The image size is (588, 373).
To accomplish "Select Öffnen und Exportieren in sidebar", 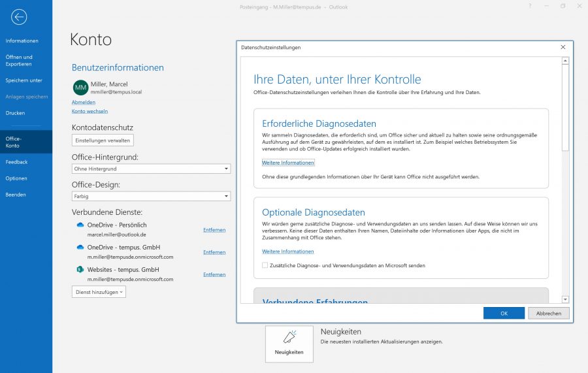I will [x=19, y=60].
